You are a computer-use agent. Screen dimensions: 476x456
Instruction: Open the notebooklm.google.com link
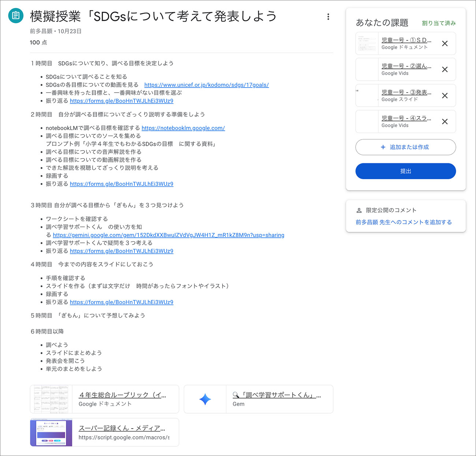[183, 128]
